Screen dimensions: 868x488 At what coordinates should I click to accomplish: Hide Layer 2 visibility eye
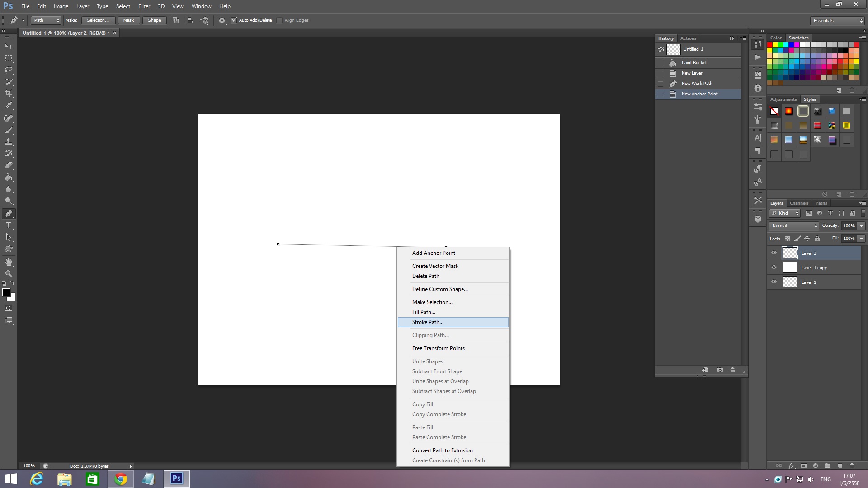point(774,253)
